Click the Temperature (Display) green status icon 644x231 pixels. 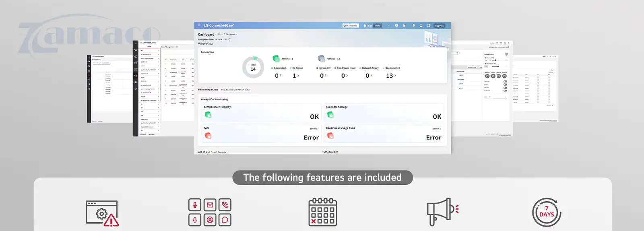[x=208, y=115]
